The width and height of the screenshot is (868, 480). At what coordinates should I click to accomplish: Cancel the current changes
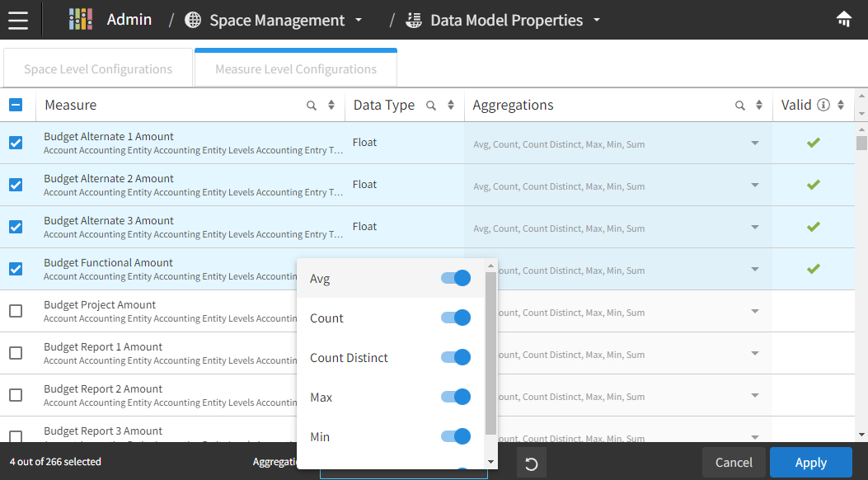(x=732, y=463)
